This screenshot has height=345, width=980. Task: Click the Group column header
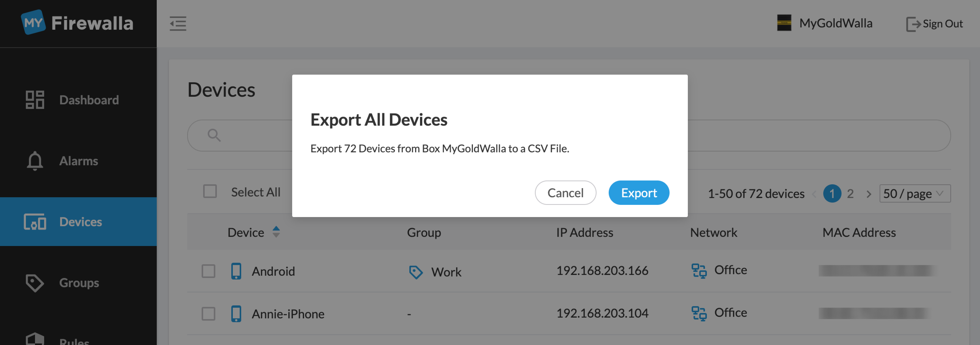[424, 232]
